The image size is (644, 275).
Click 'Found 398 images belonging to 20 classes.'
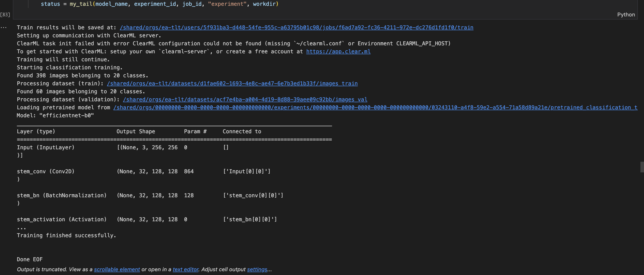tap(83, 75)
